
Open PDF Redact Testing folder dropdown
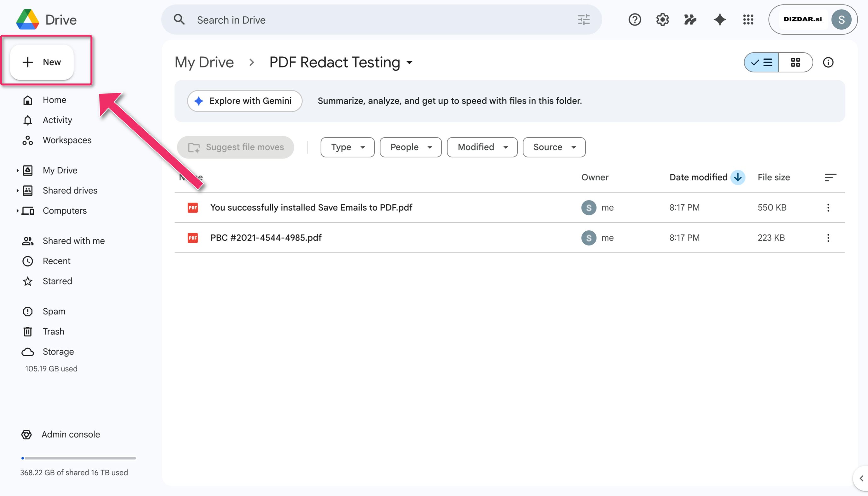click(x=409, y=63)
